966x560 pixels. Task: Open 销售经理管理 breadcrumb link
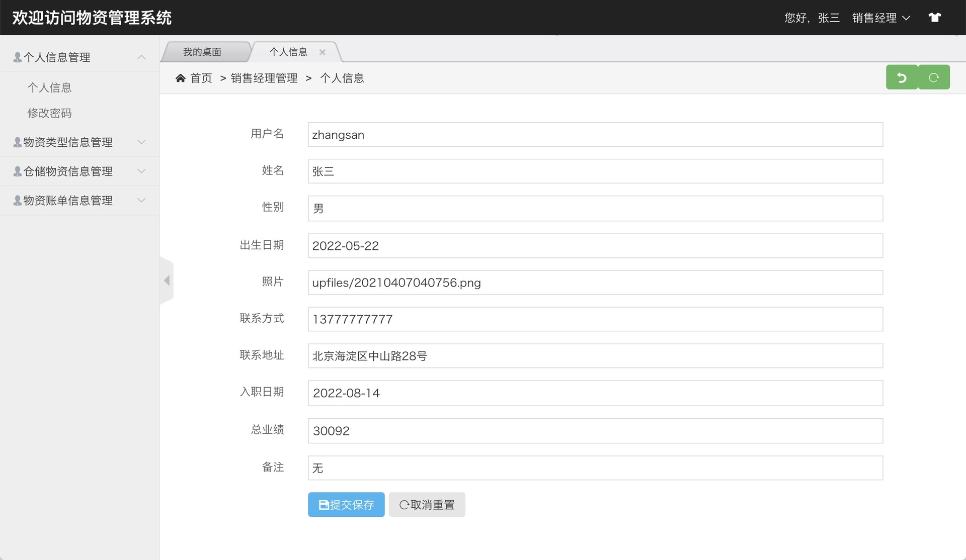coord(264,78)
